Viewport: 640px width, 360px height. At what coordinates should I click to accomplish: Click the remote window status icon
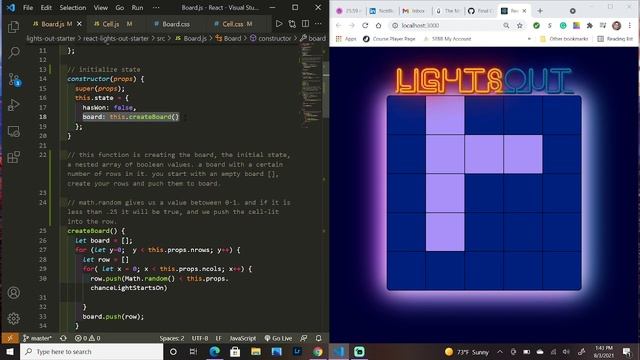tap(10, 338)
